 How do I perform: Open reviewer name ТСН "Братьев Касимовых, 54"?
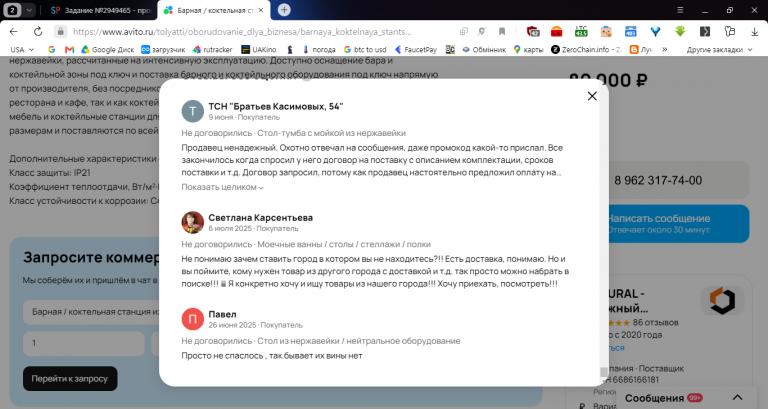[276, 106]
